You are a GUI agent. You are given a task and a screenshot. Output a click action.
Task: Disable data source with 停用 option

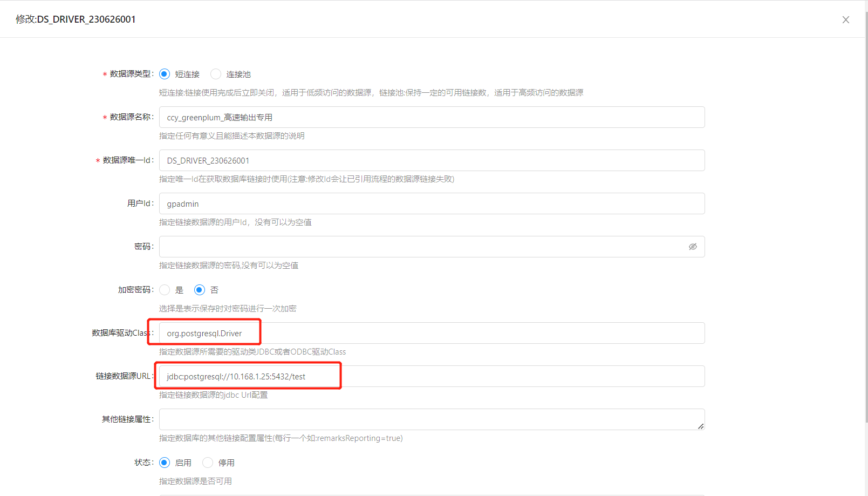point(208,463)
